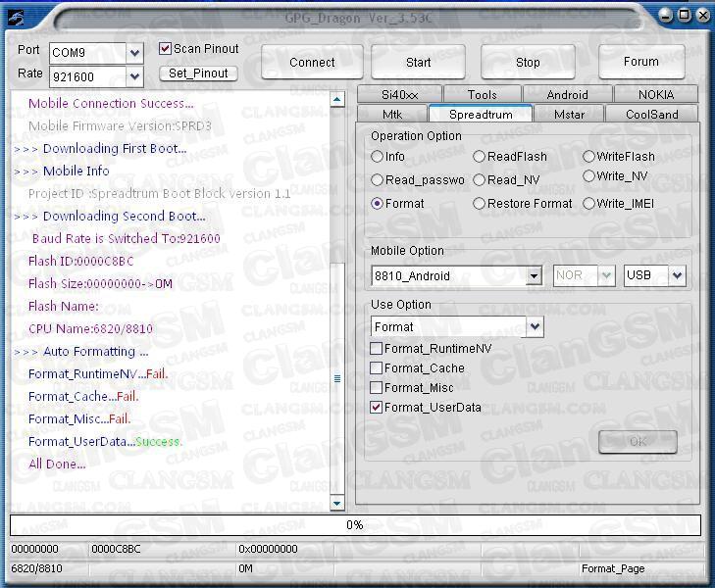
Task: Select the Spreadtrum tab
Action: coord(481,114)
